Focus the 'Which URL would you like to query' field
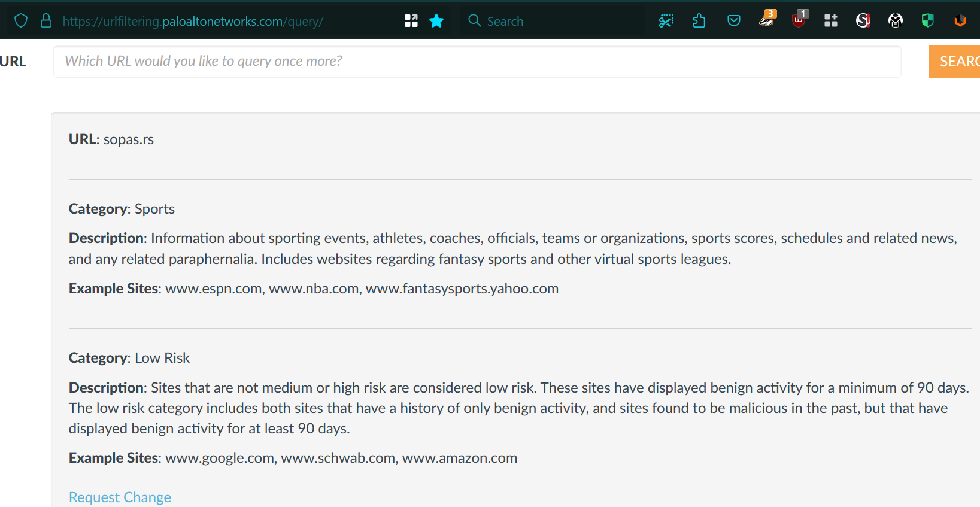Viewport: 980px width, 507px height. coord(477,62)
